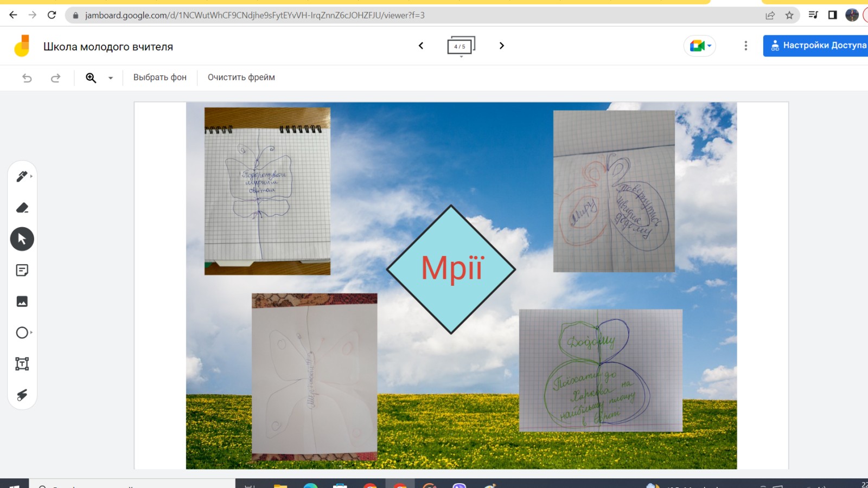The image size is (868, 488).
Task: Click the browser Forward arrow
Action: [33, 15]
